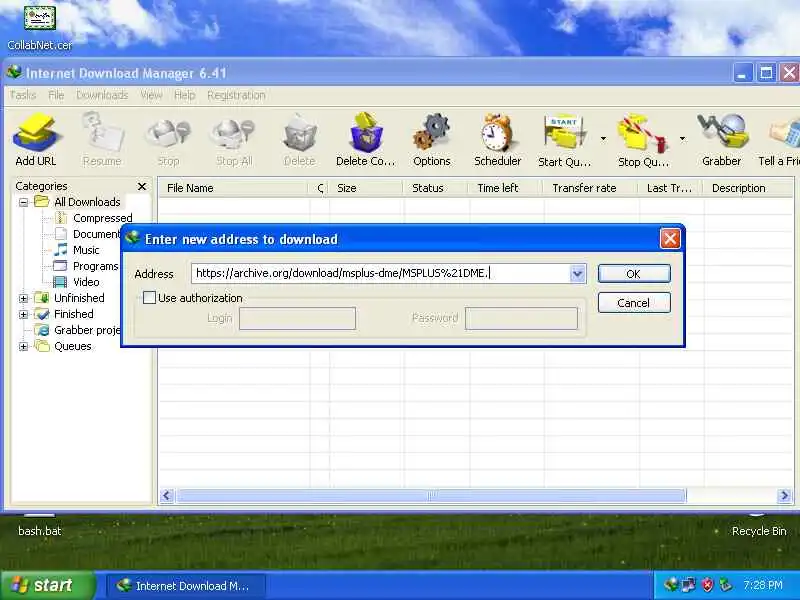The width and height of the screenshot is (800, 600).
Task: Click the Stop toolbar icon
Action: click(x=168, y=140)
